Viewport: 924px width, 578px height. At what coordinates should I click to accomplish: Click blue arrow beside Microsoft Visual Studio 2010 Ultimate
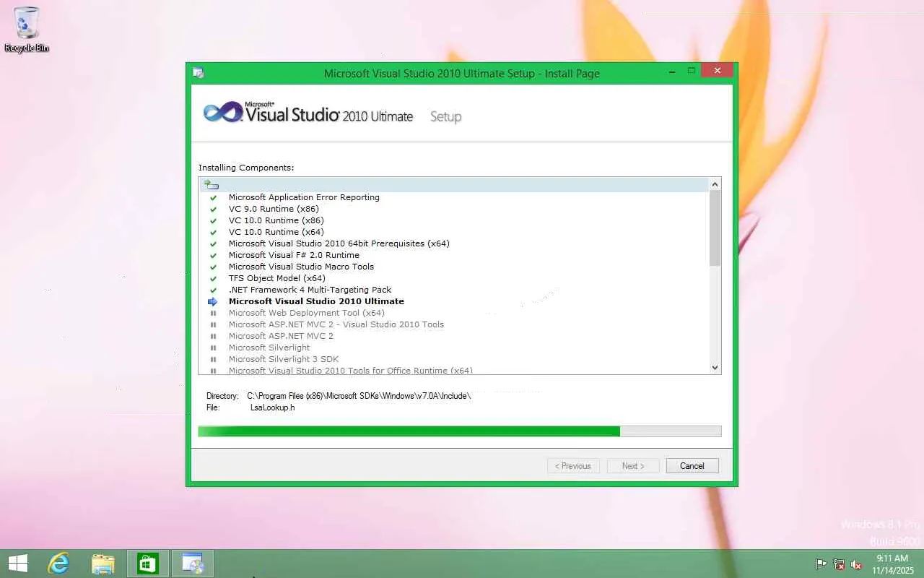(213, 301)
